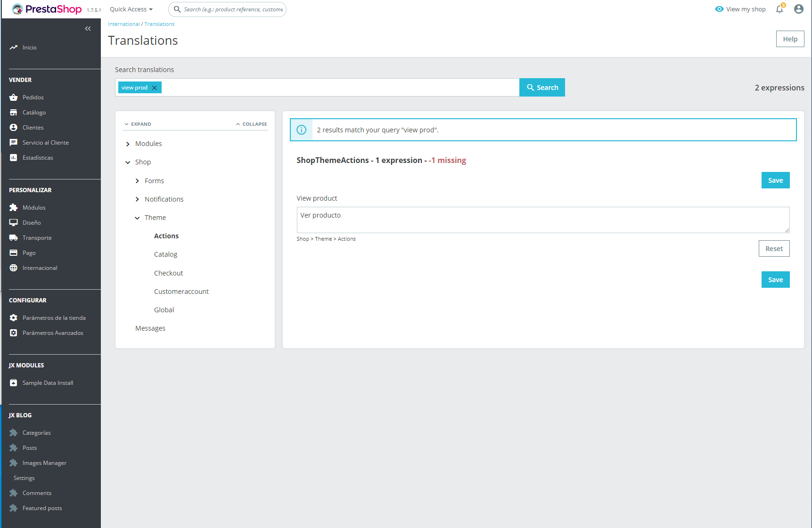The height and width of the screenshot is (528, 812).
Task: Click View my shop link
Action: 746,9
